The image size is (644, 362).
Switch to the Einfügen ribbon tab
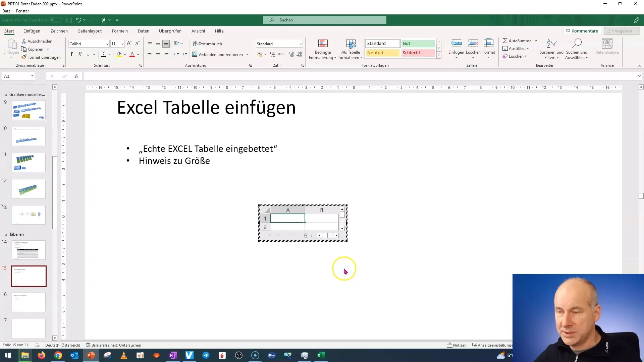point(32,31)
